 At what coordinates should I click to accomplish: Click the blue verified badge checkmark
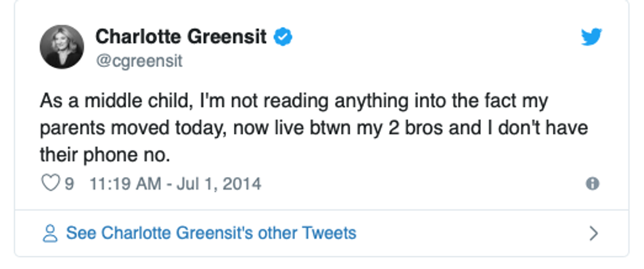pos(283,37)
